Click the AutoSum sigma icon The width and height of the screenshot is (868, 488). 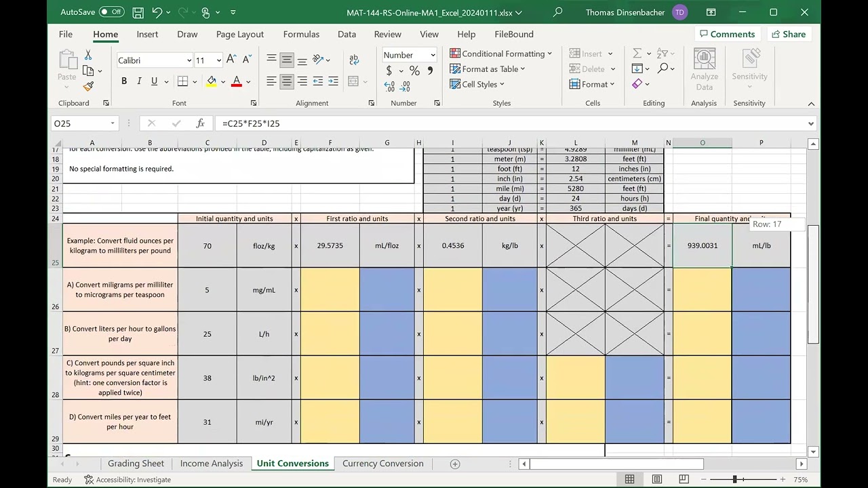pyautogui.click(x=637, y=54)
